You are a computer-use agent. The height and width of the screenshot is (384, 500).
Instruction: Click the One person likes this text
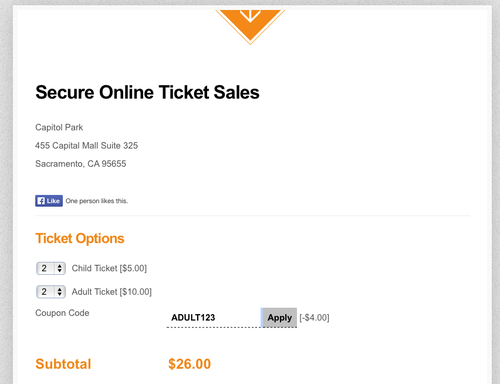coord(97,201)
